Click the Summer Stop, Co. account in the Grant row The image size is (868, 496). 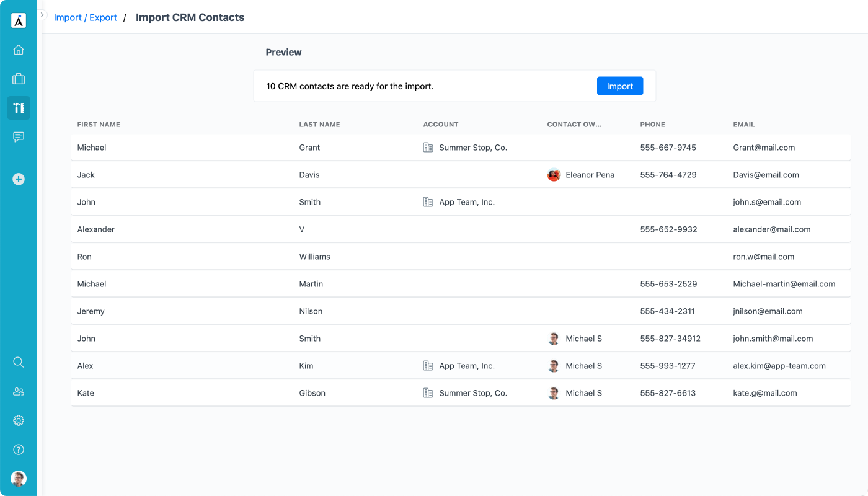coord(473,148)
